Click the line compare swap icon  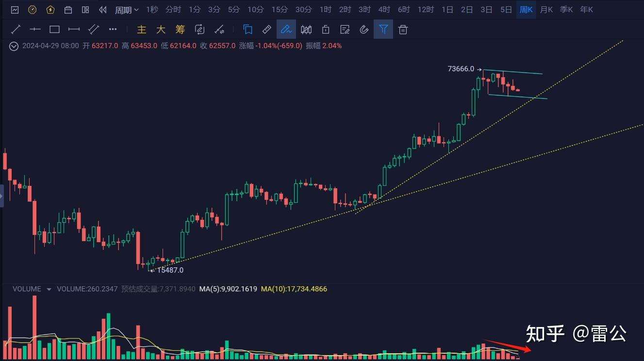pos(219,30)
